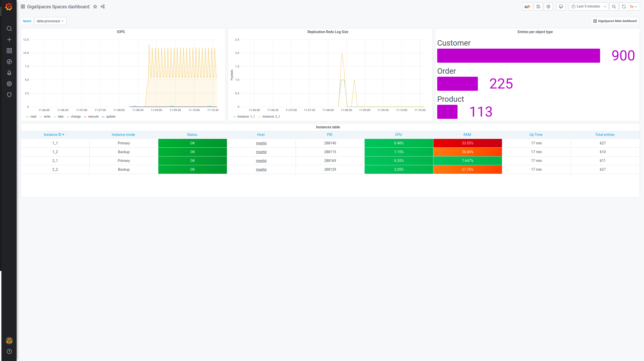Sort by Host column header

coord(261,135)
